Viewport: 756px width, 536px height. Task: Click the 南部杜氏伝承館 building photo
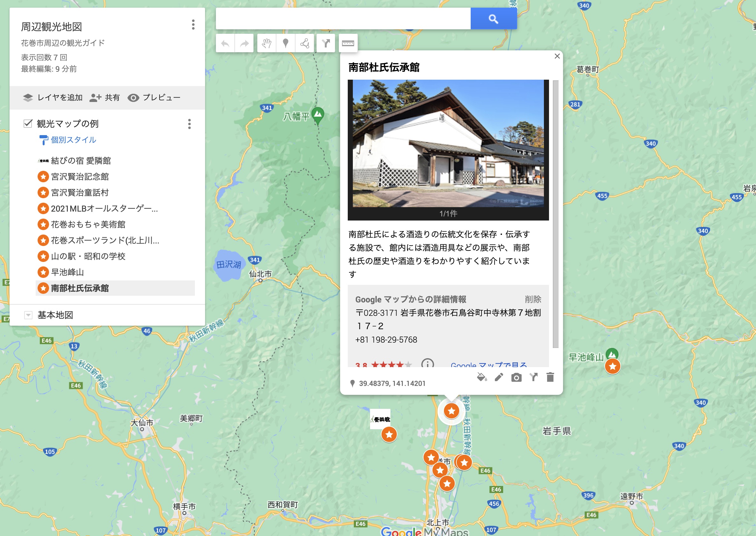(448, 144)
